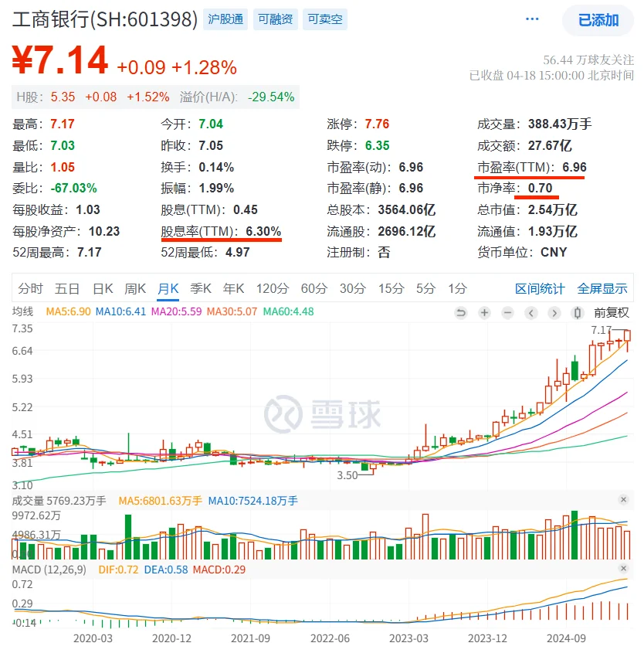The image size is (644, 653).
Task: Click the MA60:4.48 moving average label
Action: (288, 311)
